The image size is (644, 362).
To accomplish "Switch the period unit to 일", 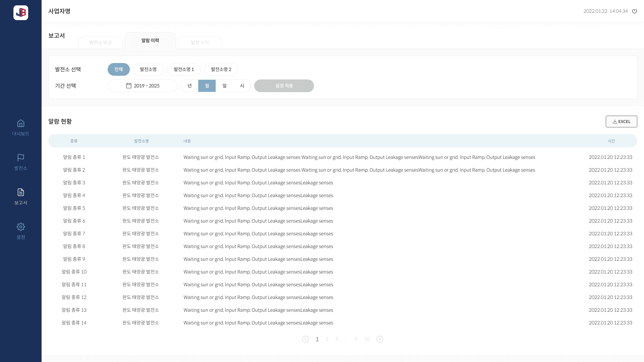I will [224, 86].
